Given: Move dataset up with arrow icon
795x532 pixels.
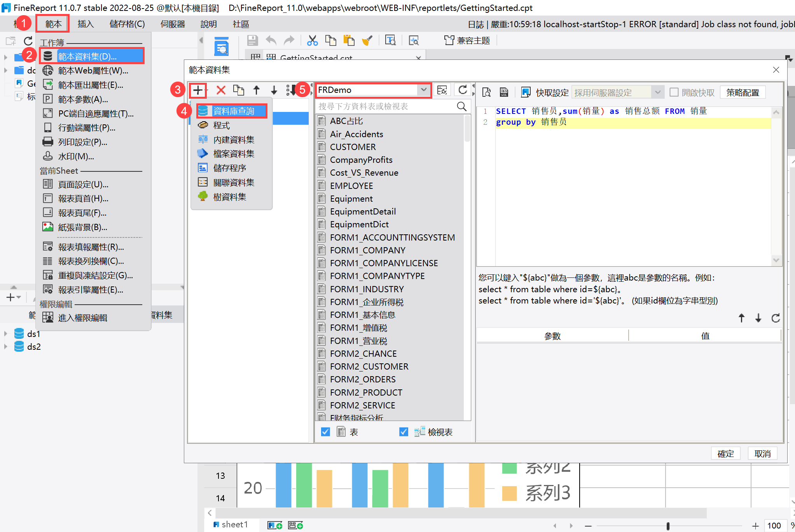Looking at the screenshot, I should tap(257, 90).
